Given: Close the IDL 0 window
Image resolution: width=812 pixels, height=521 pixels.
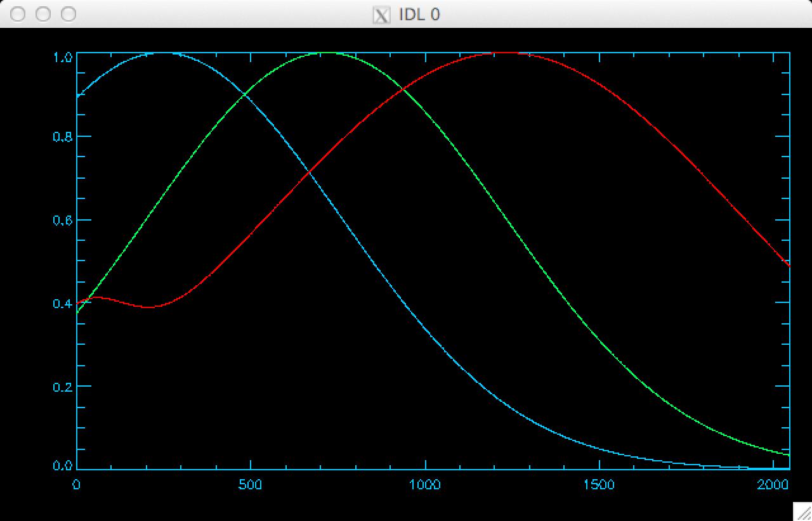Looking at the screenshot, I should [18, 14].
